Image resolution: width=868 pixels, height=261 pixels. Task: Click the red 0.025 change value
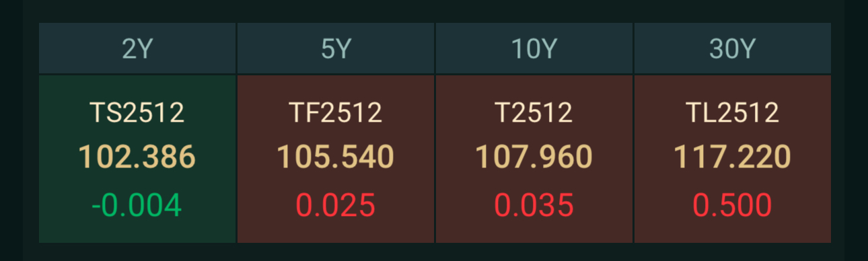pyautogui.click(x=336, y=205)
